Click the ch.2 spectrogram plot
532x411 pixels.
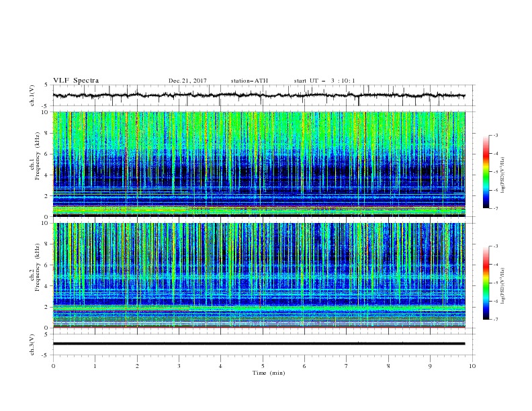(x=259, y=275)
